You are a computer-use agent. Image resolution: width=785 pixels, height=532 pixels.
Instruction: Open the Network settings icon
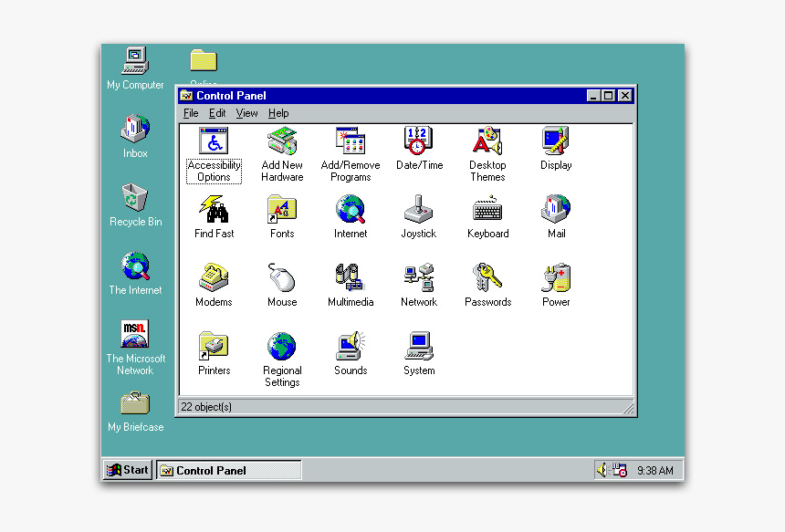tap(419, 278)
